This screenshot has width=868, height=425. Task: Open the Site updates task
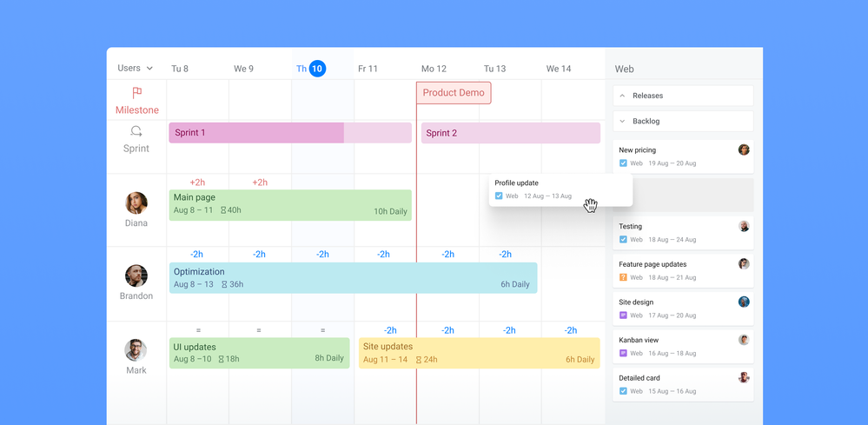pyautogui.click(x=480, y=353)
